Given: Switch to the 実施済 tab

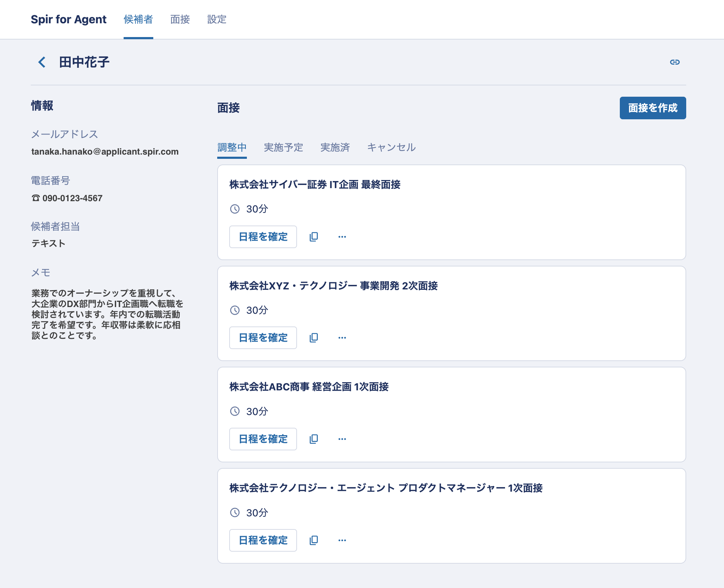Looking at the screenshot, I should point(335,148).
